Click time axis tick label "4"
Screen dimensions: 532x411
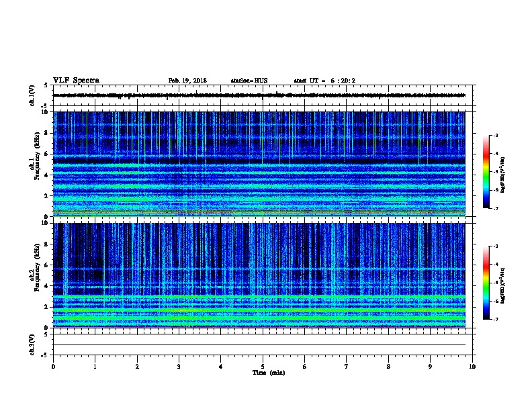pos(221,367)
